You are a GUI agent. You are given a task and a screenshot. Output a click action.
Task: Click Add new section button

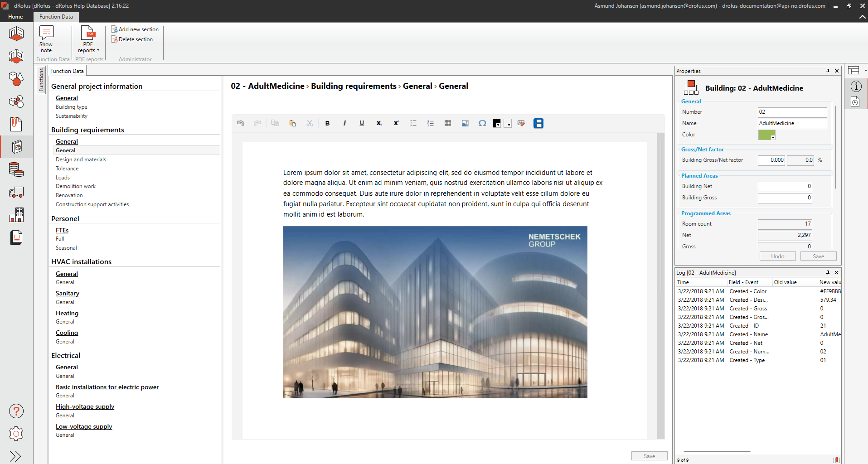pos(135,29)
